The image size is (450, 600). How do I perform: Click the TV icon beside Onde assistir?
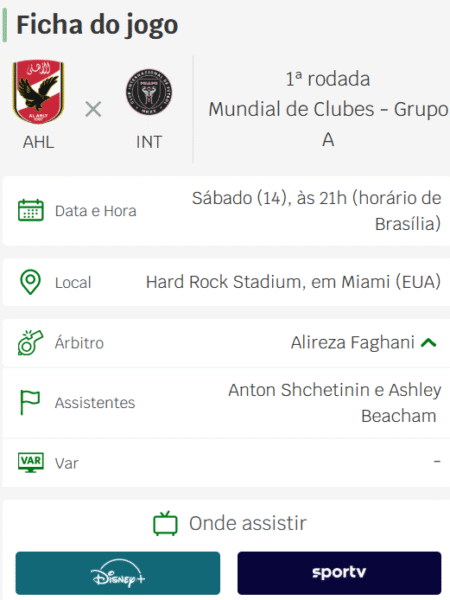click(165, 523)
